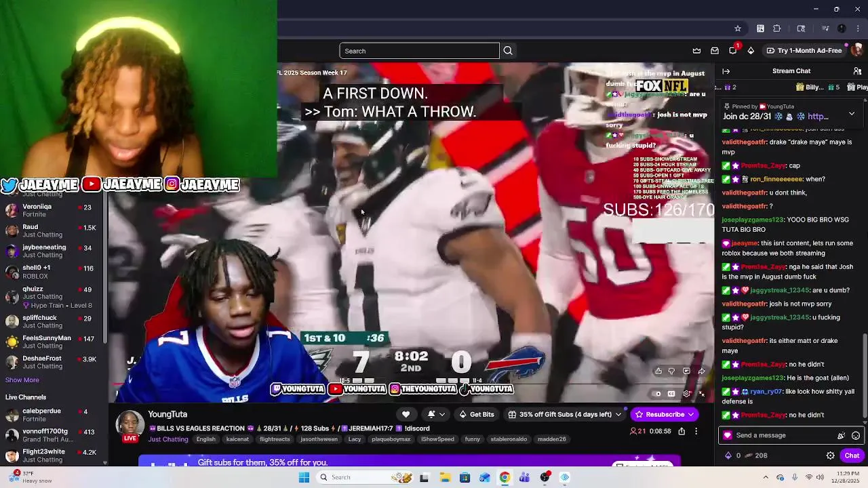Viewport: 868px width, 488px height.
Task: Click the purple Chat send button
Action: pos(852,455)
